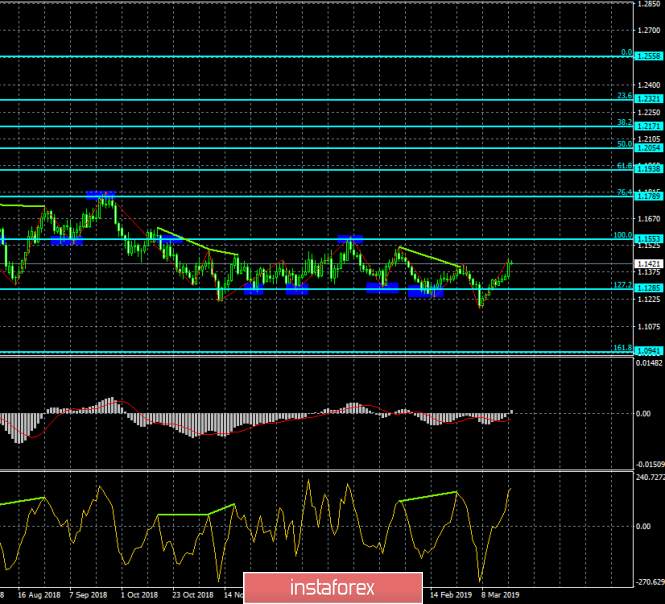665x604 pixels.
Task: Select the 1.2558 Fibonacci level price label
Action: pos(648,56)
